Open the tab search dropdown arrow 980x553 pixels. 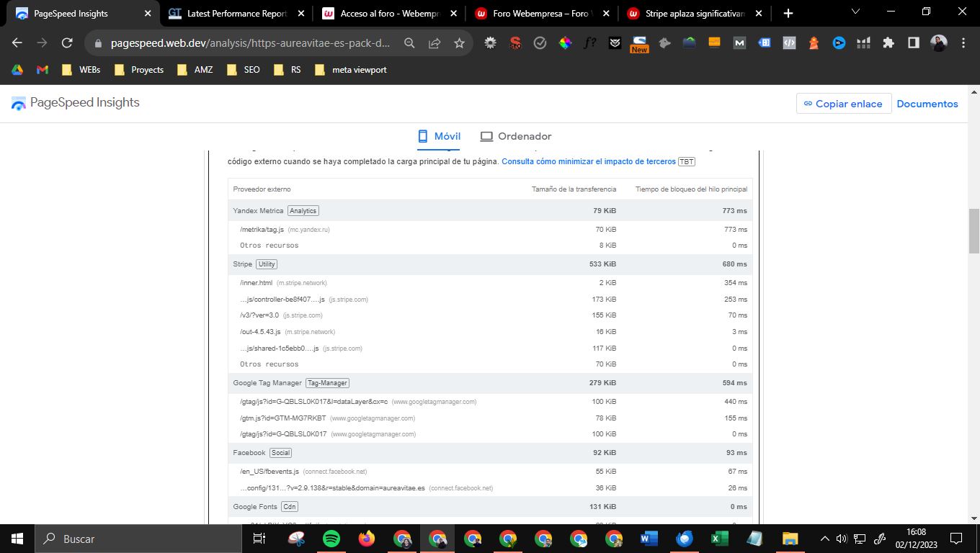[x=855, y=12]
